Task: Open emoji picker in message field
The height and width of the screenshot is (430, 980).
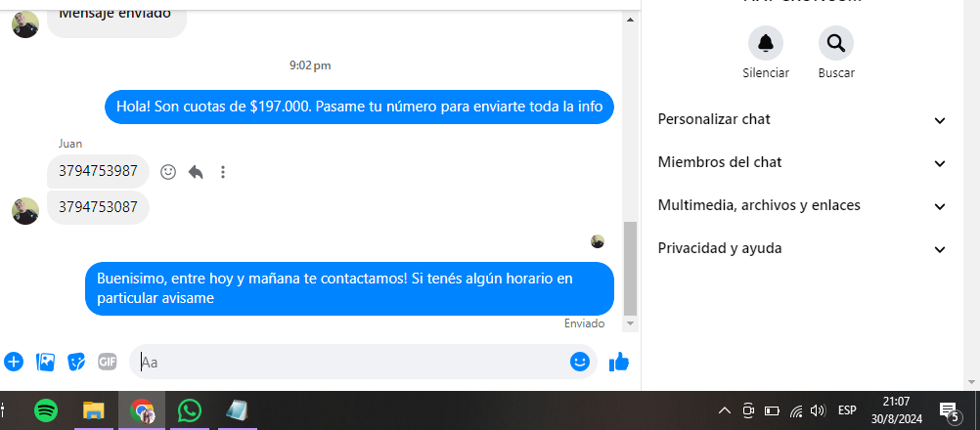Action: (x=579, y=362)
